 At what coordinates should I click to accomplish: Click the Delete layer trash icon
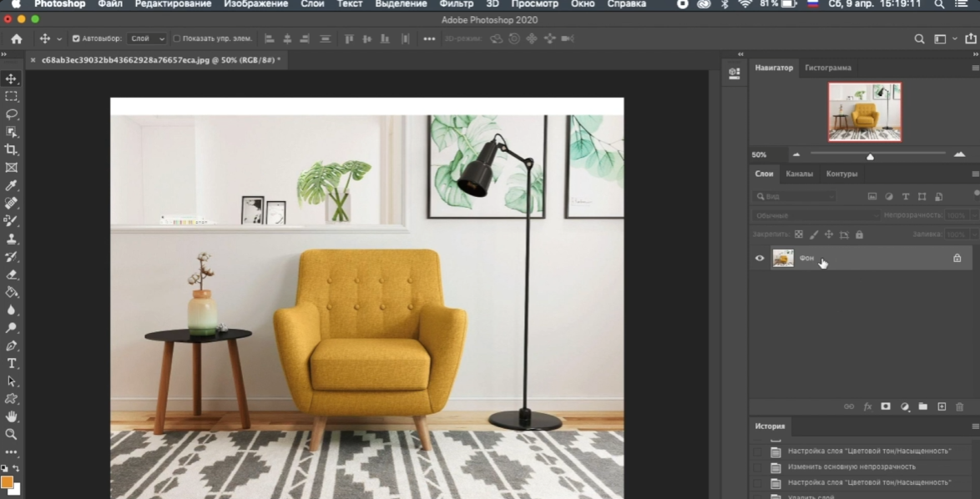point(960,406)
